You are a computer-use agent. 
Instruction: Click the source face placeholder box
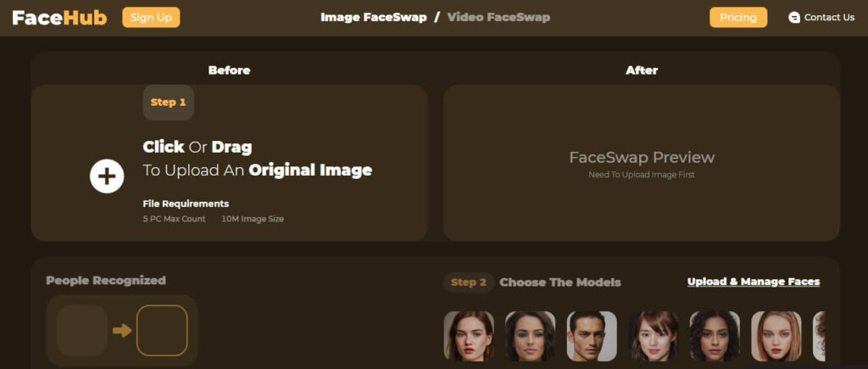[82, 330]
